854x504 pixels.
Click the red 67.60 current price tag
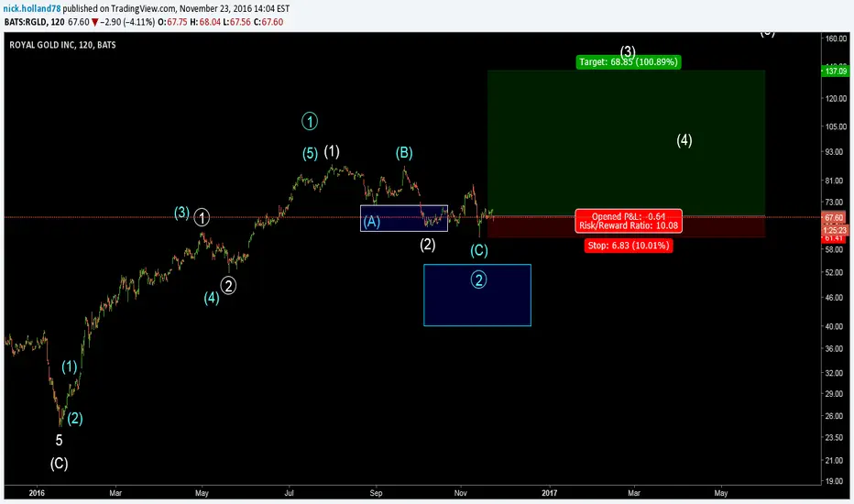[x=835, y=218]
